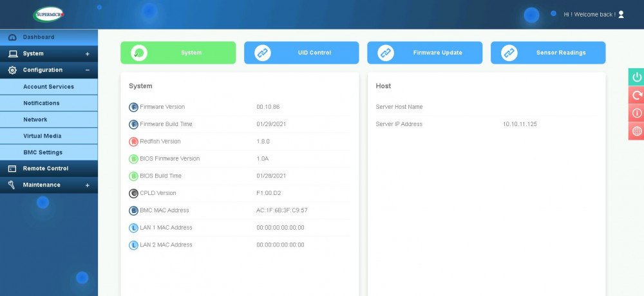Screen dimensions: 644x296
Task: Collapse the Configuration menu minus sign
Action: point(87,70)
